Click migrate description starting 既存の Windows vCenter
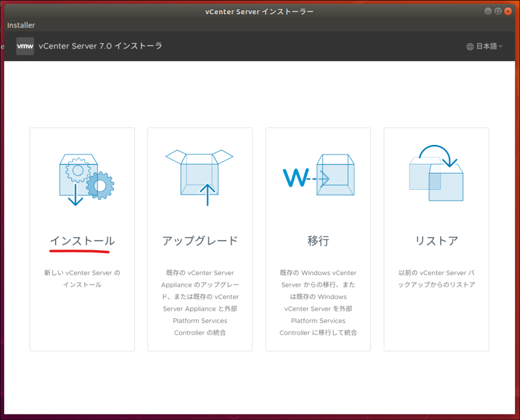This screenshot has height=420, width=520. point(318,303)
